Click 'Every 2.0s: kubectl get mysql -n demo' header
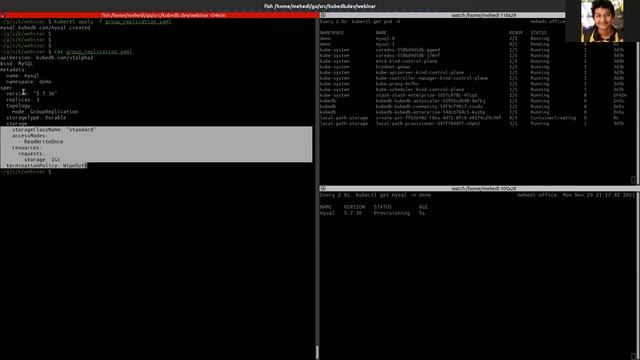The height and width of the screenshot is (360, 640). [376, 195]
